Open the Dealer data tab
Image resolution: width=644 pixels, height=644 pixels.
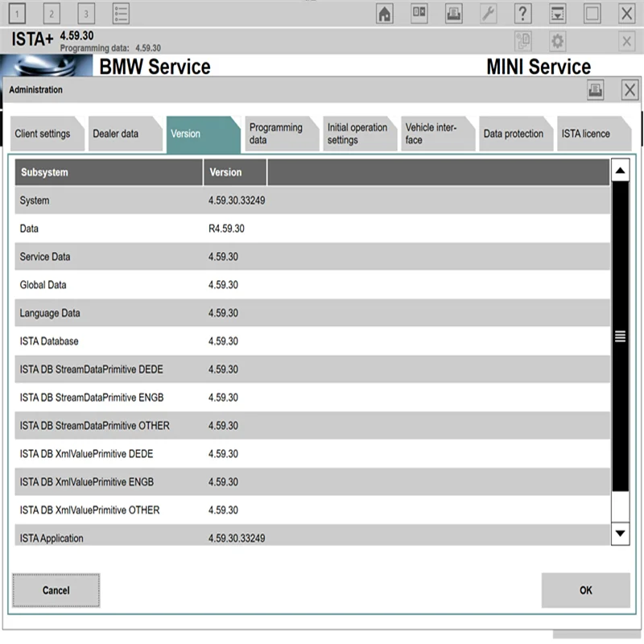[125, 134]
